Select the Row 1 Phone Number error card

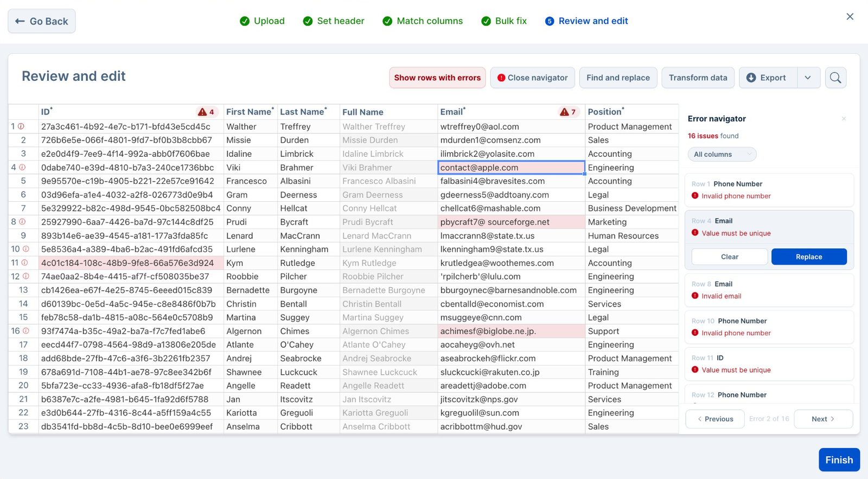pyautogui.click(x=769, y=190)
